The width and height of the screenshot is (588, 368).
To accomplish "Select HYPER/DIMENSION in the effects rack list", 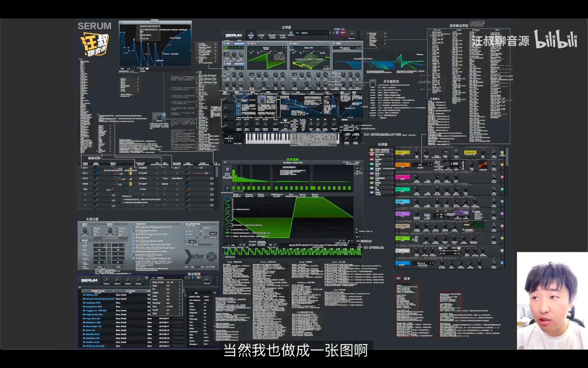I will click(x=381, y=150).
